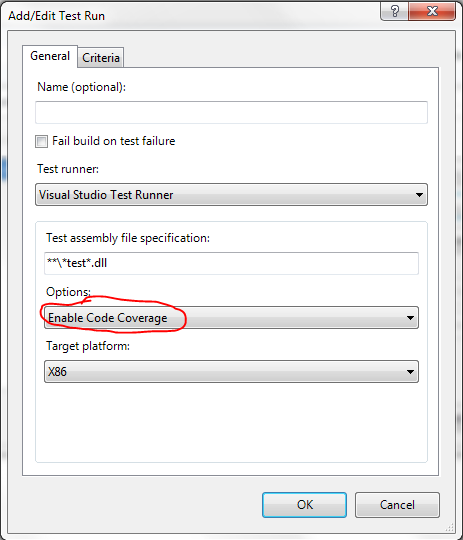463x540 pixels.
Task: Click the help question mark button
Action: tap(394, 11)
